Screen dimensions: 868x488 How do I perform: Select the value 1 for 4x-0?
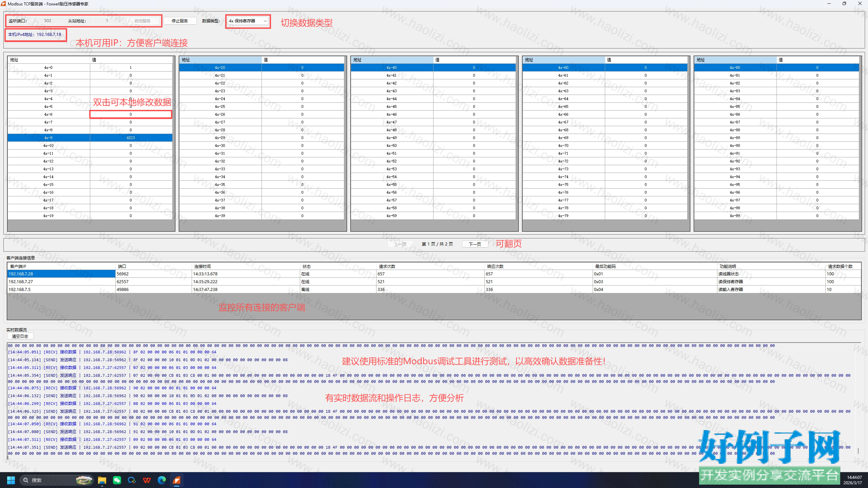tap(131, 67)
